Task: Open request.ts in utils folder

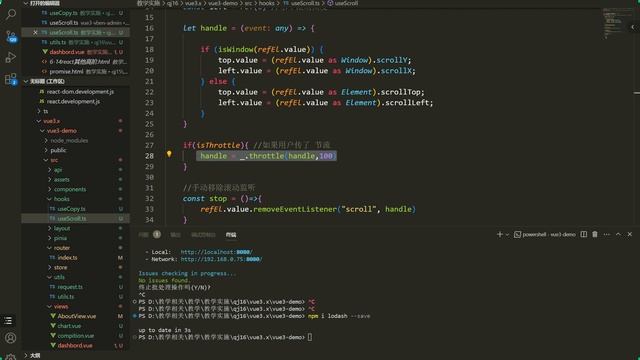Action: pyautogui.click(x=70, y=287)
